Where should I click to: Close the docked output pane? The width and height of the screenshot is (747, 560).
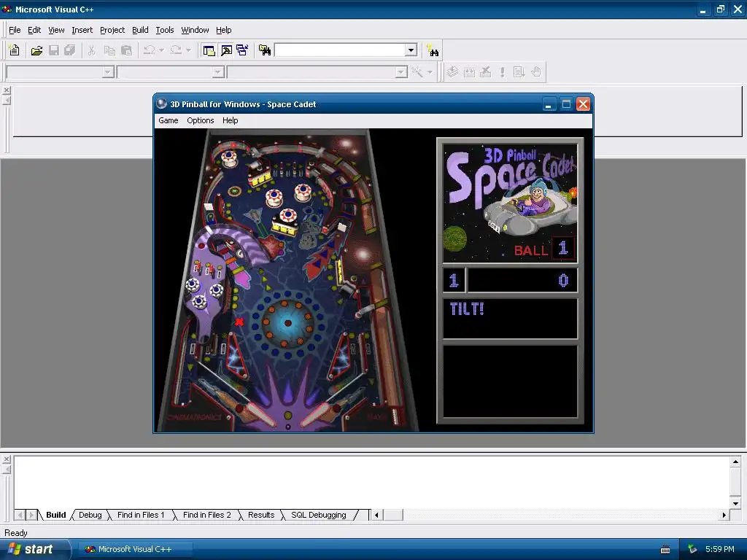[x=7, y=459]
